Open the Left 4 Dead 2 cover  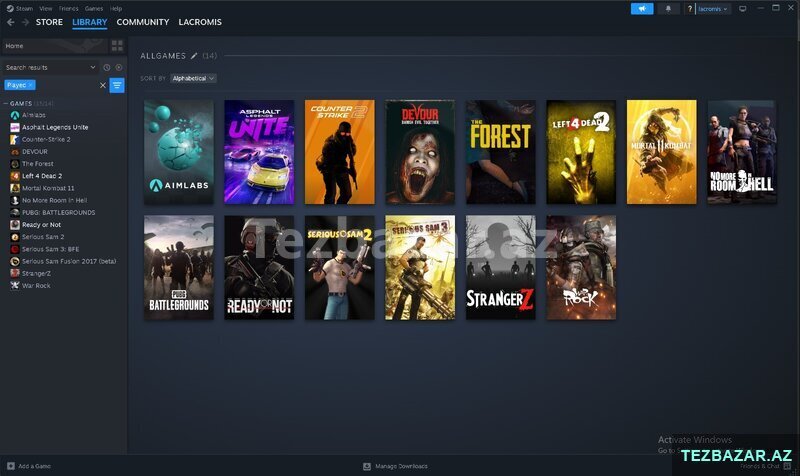pos(581,152)
